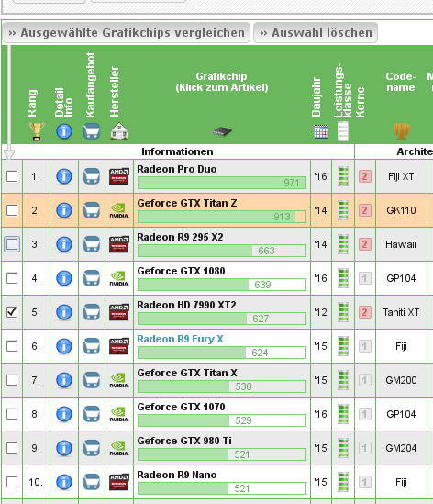The image size is (433, 504).
Task: Click 'Ausgewählte Grafikchips vergleichen' button
Action: (127, 32)
